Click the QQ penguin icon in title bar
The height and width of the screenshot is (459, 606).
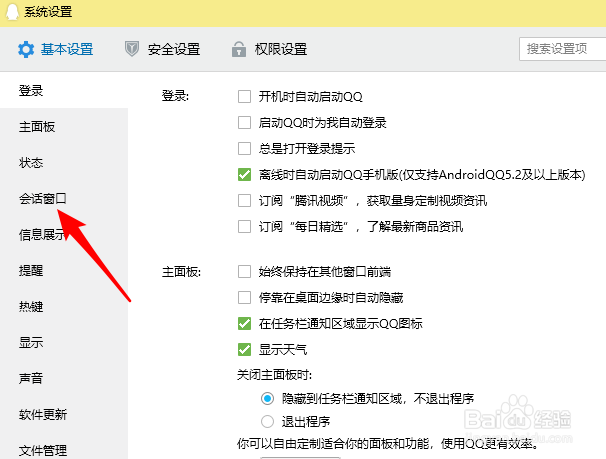click(x=12, y=11)
